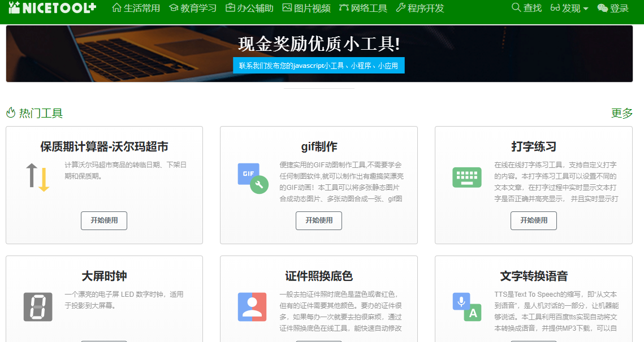Click the magnifier icon beside 查找
Screen dimensions: 644x342
[516, 7]
